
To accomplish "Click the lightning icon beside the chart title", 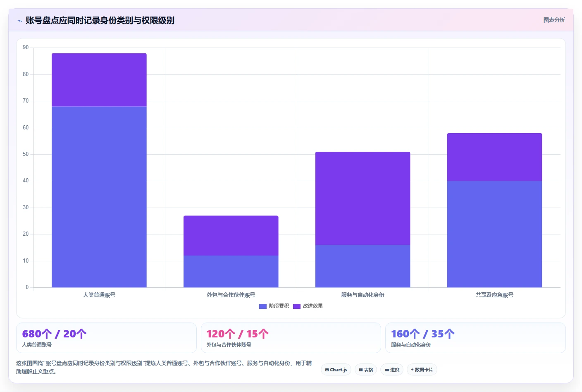I will tap(19, 21).
